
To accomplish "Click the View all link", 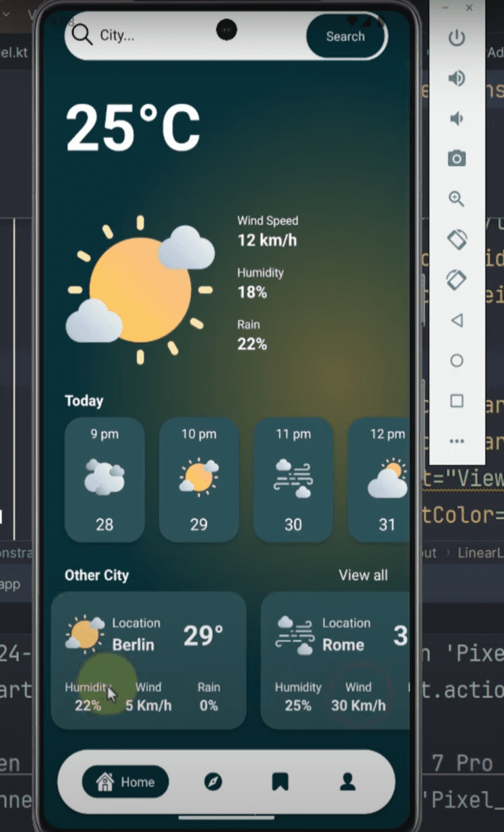I will (x=363, y=575).
